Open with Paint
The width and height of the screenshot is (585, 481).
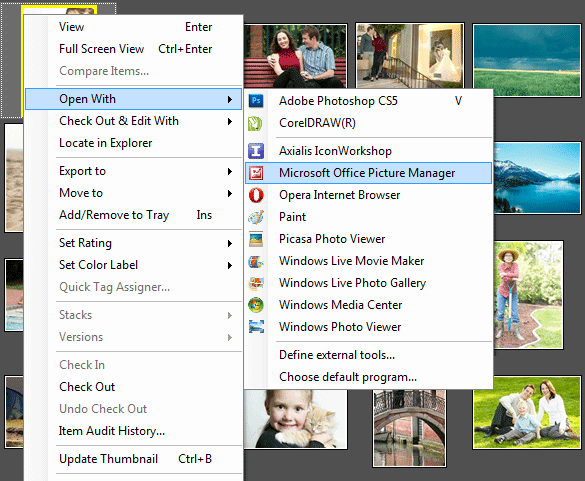[368, 217]
